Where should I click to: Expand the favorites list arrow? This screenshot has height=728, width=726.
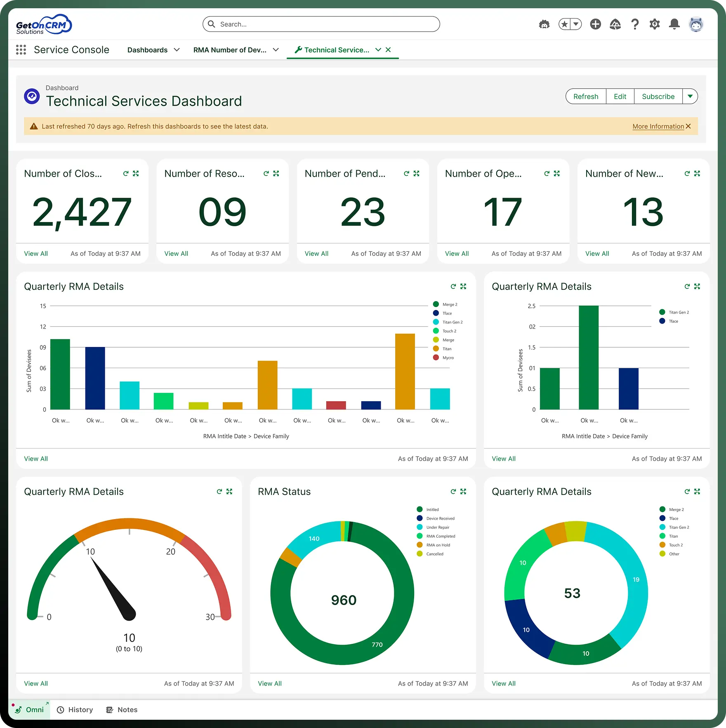point(576,24)
